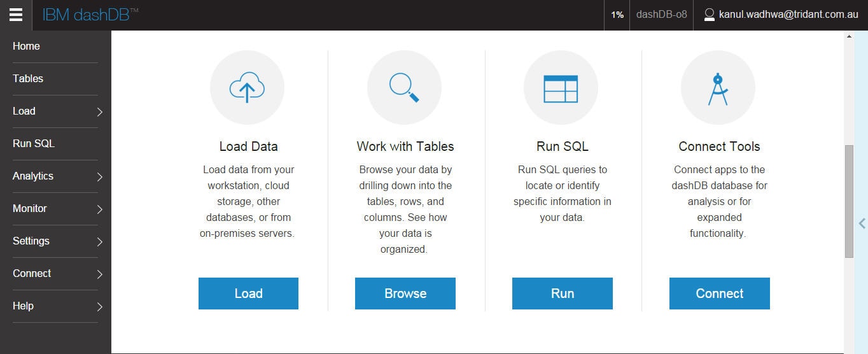The height and width of the screenshot is (354, 868).
Task: Click the Load Data cloud upload icon
Action: tap(247, 87)
